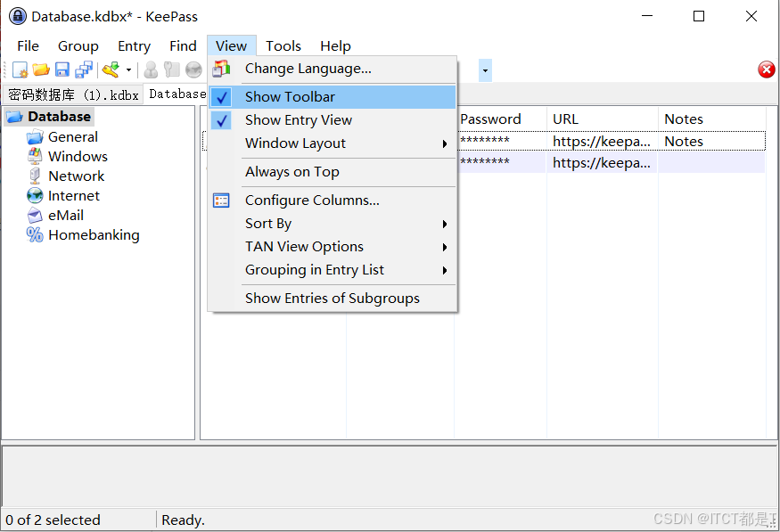Screen dimensions: 780x532
Task: Click the Open URL globe toolbar icon
Action: (193, 70)
